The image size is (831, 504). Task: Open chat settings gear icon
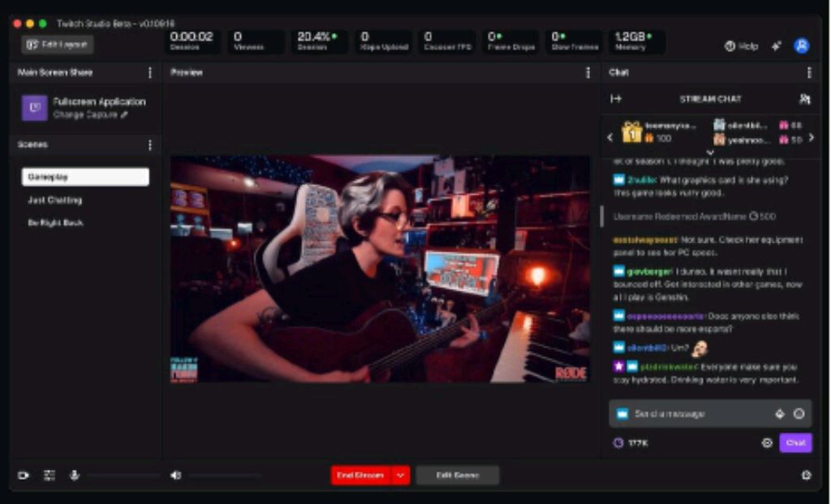tap(767, 443)
